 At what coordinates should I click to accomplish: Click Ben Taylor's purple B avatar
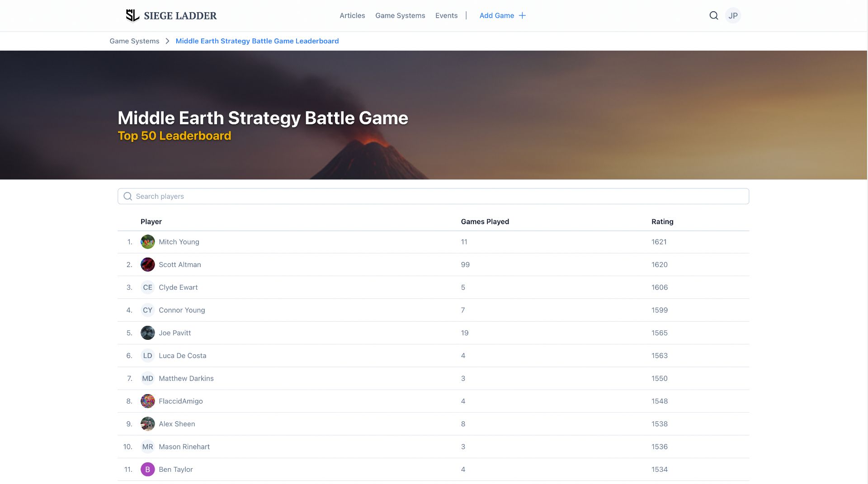point(147,469)
